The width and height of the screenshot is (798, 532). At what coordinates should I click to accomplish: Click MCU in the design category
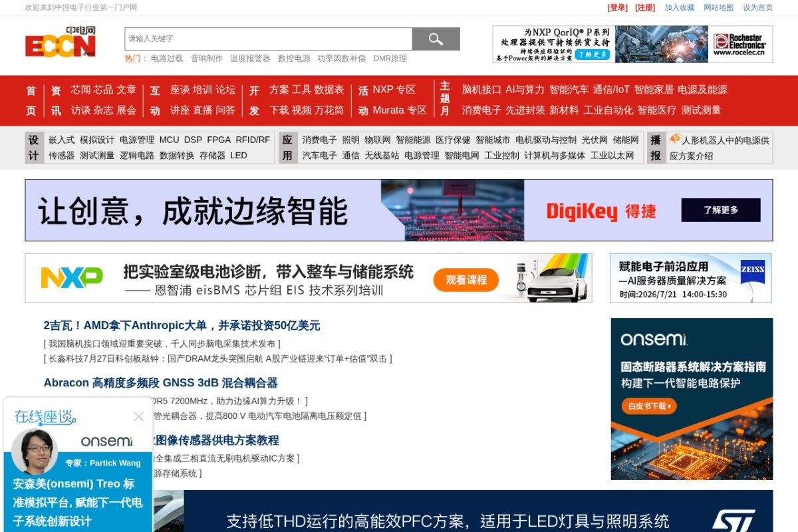pos(170,140)
